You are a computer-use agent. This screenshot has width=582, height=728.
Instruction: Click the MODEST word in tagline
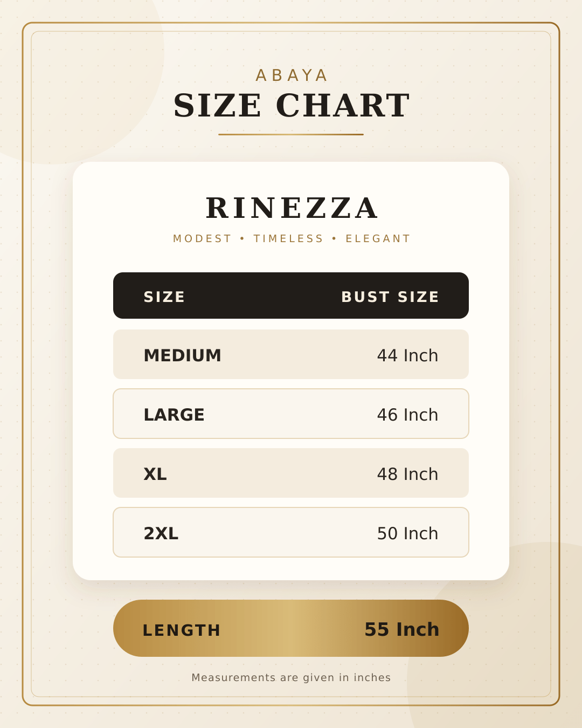pyautogui.click(x=202, y=238)
